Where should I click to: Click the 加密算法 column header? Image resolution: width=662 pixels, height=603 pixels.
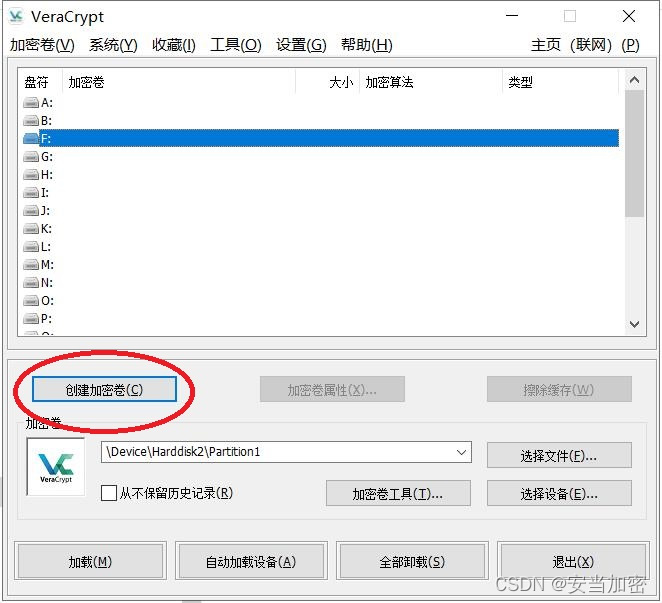pyautogui.click(x=431, y=81)
